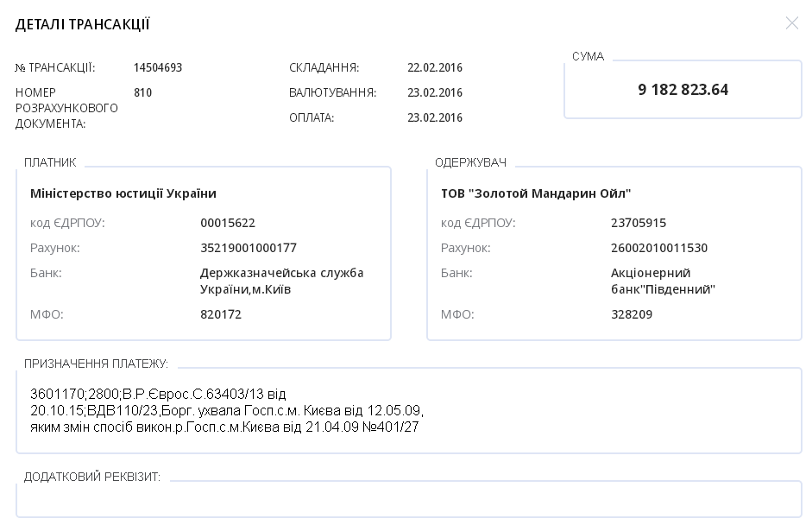Select payer ЄДРПОУ code 00015622
812x525 pixels.
pos(228,223)
